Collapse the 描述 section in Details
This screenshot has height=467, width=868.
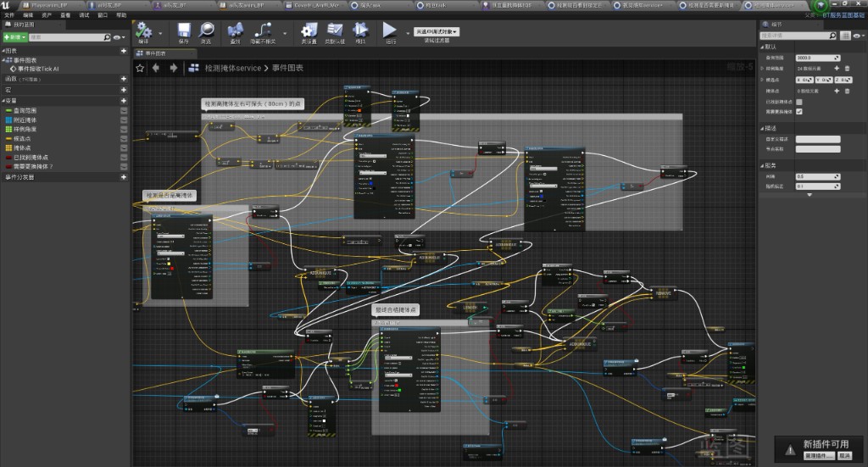[x=762, y=128]
